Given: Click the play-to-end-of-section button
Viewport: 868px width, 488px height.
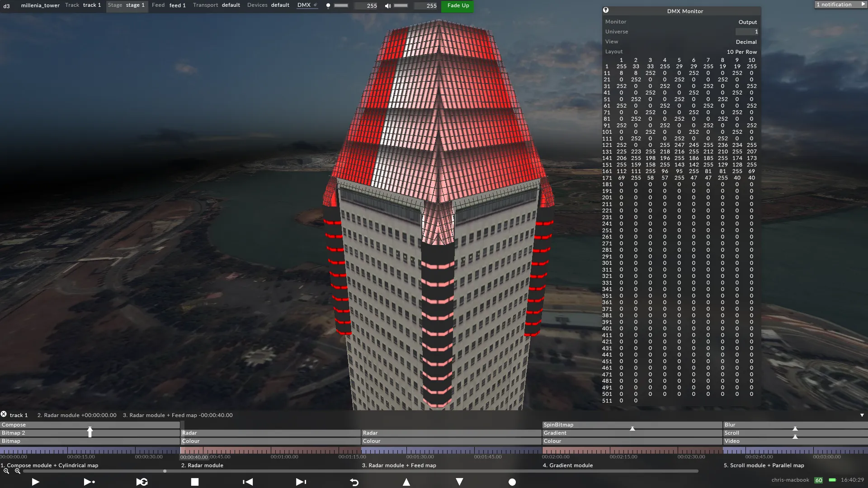Looking at the screenshot, I should pos(89,482).
